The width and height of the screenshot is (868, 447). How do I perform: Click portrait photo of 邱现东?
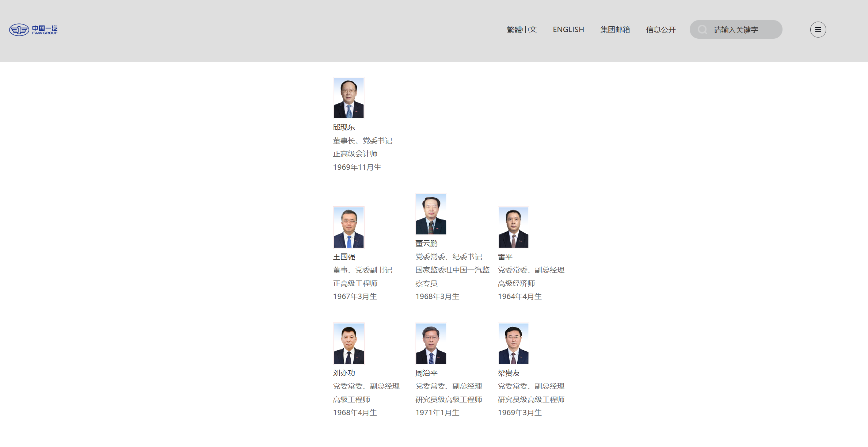click(x=349, y=98)
